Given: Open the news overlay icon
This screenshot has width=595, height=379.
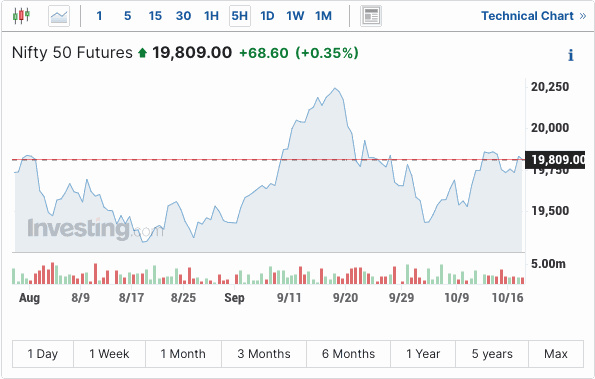Looking at the screenshot, I should [x=371, y=16].
